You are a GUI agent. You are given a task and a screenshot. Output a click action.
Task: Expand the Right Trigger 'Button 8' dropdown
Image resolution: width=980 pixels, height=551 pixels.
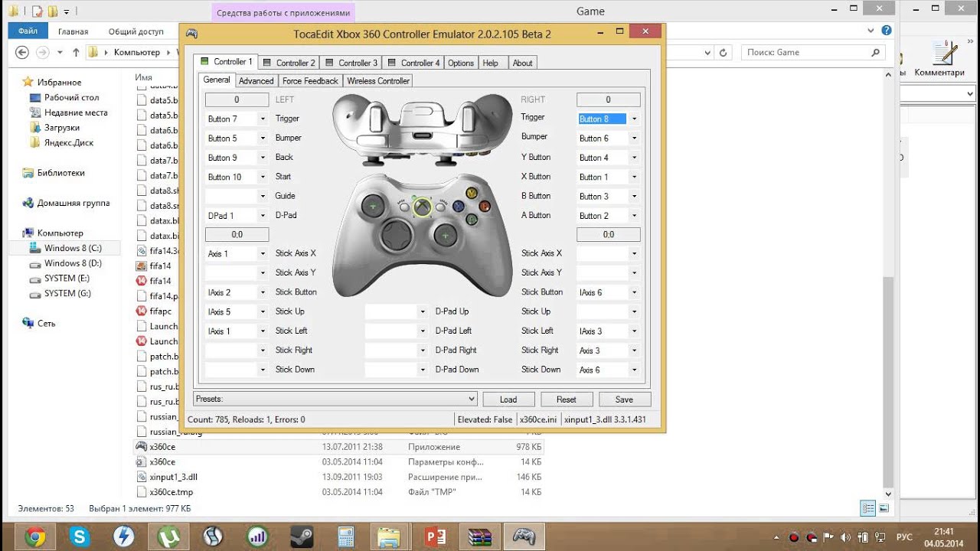tap(634, 119)
